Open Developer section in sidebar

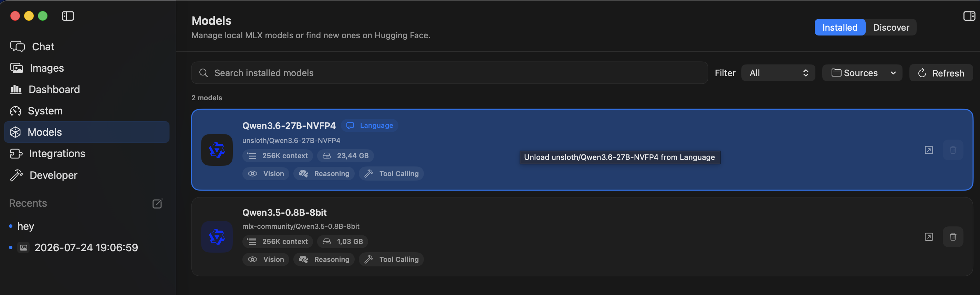tap(87, 175)
